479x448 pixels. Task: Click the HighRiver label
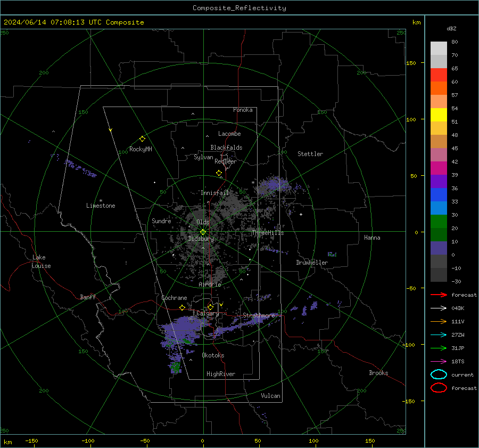[x=221, y=374]
